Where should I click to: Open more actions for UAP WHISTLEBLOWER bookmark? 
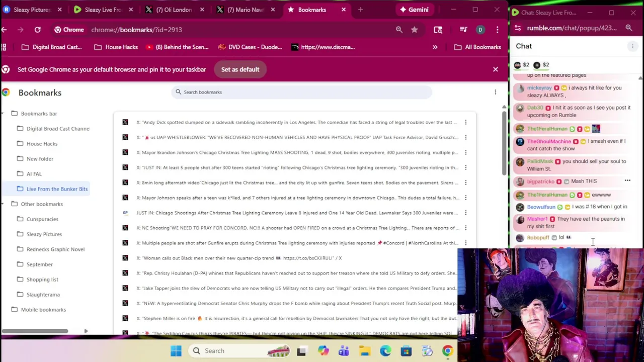pos(465,137)
